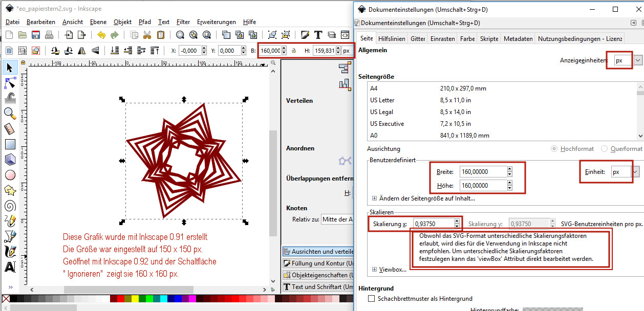Select the Pencil freehand tool
Viewport: 644px width, 311px height.
[10, 221]
